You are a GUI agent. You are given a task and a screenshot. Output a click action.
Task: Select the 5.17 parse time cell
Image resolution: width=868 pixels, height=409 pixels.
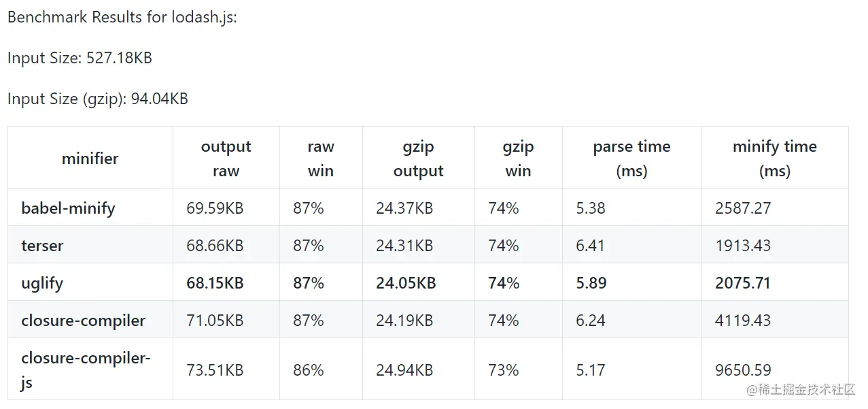[x=590, y=370]
